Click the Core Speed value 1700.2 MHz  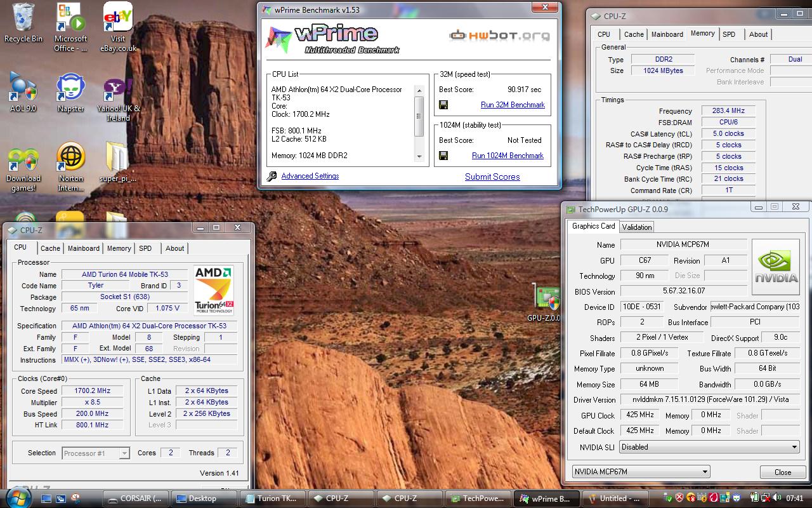92,391
